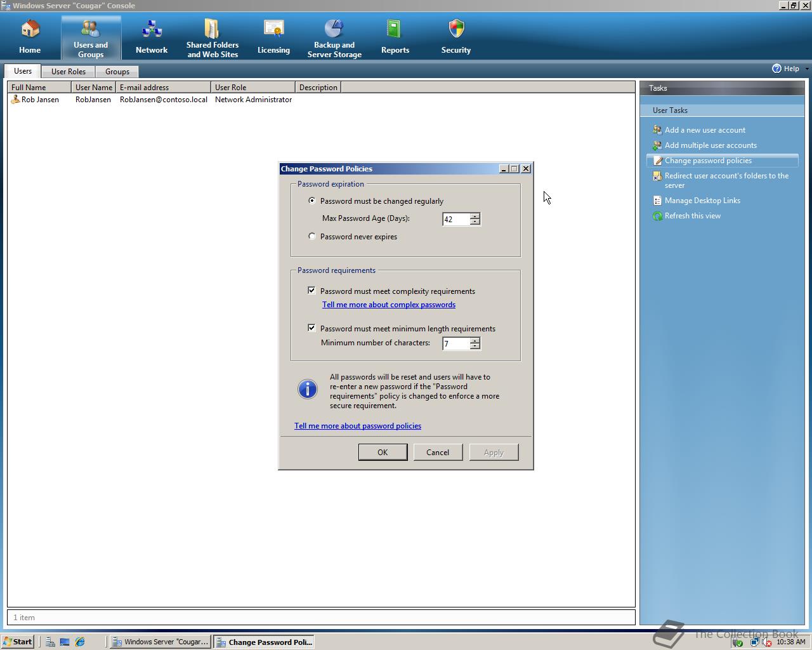Select the Network Administrator role cell
This screenshot has width=812, height=650.
point(253,100)
